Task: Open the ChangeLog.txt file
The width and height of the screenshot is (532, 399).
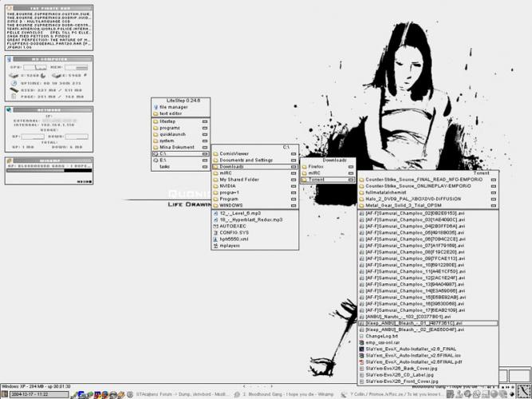Action: (428, 336)
